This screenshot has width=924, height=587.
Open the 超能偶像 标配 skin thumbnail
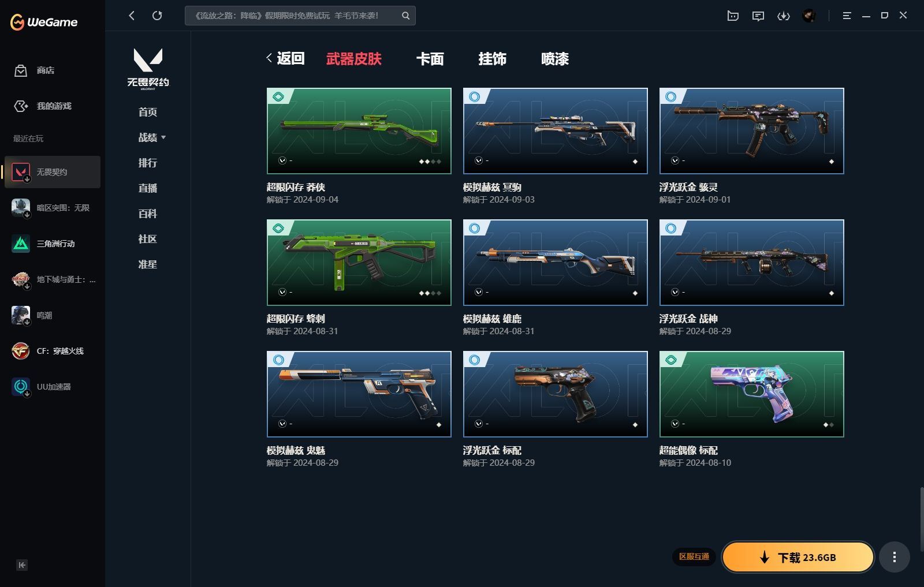click(751, 394)
